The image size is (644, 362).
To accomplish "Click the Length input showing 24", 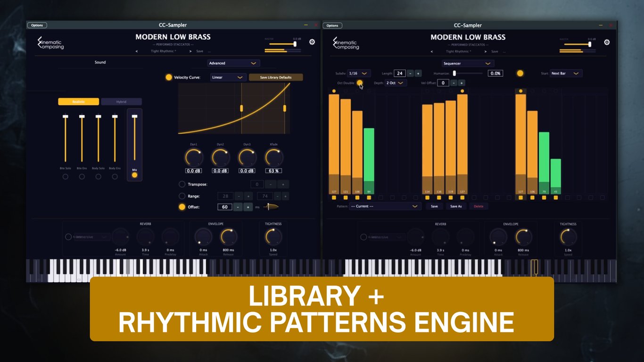I will (399, 73).
